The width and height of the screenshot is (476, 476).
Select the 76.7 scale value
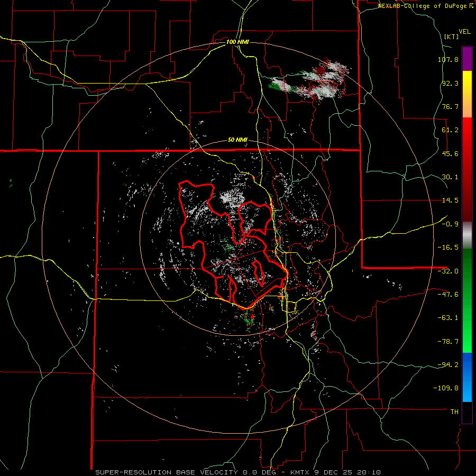450,106
